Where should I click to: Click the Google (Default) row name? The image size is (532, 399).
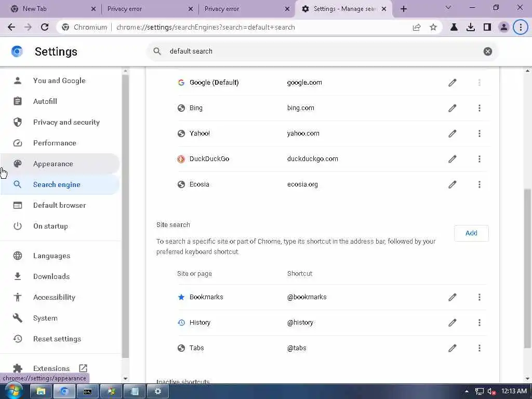214,83
